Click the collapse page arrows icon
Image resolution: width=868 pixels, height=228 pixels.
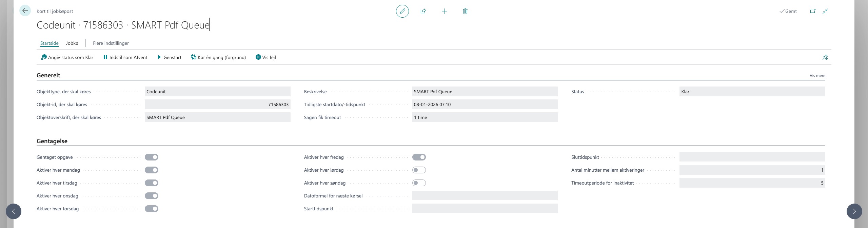click(x=825, y=11)
